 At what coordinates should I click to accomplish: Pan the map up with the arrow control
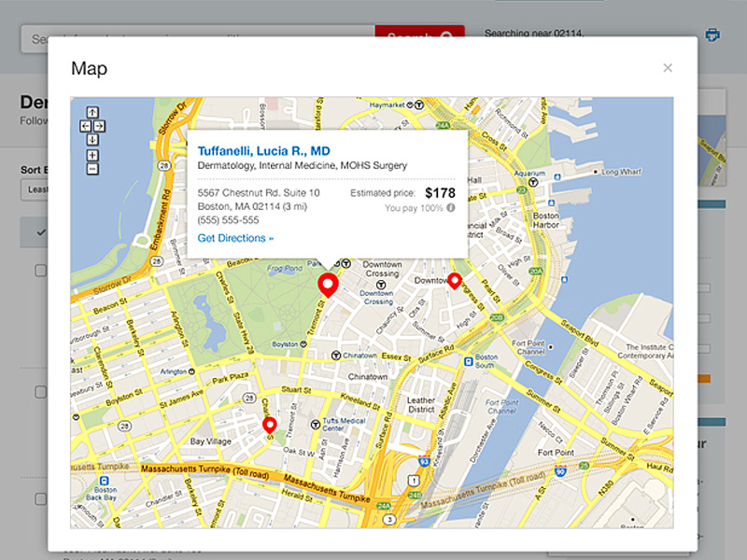click(x=92, y=112)
